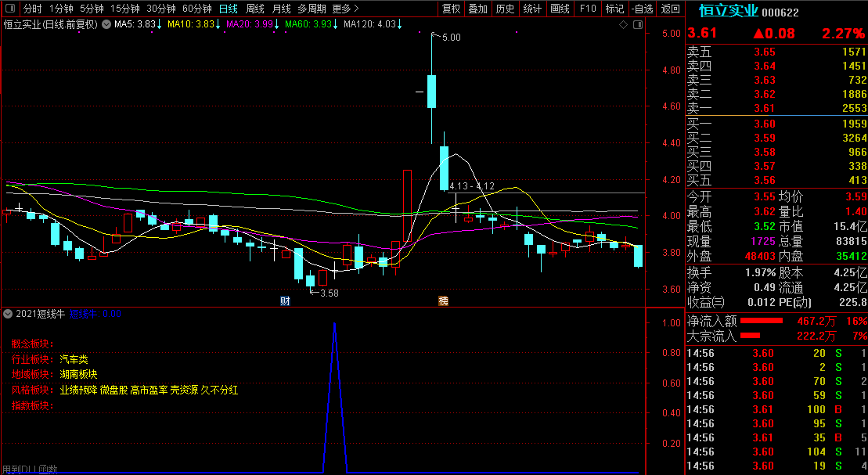868x475 pixels.
Task: Toggle 叠加 overlay mode
Action: pyautogui.click(x=477, y=9)
